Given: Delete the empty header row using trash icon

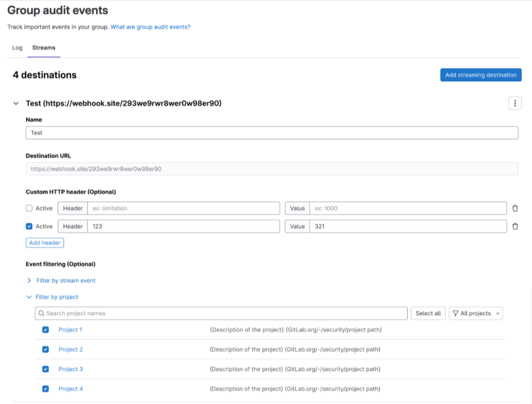Looking at the screenshot, I should click(515, 208).
